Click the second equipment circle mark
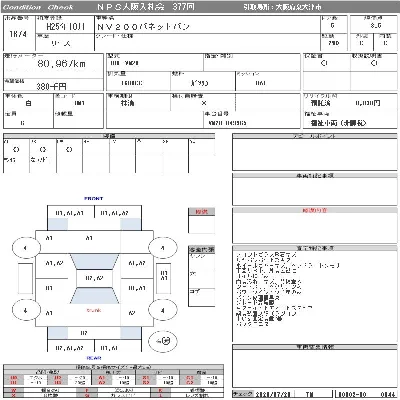Viewport: 400px width, 400px height. point(43,149)
